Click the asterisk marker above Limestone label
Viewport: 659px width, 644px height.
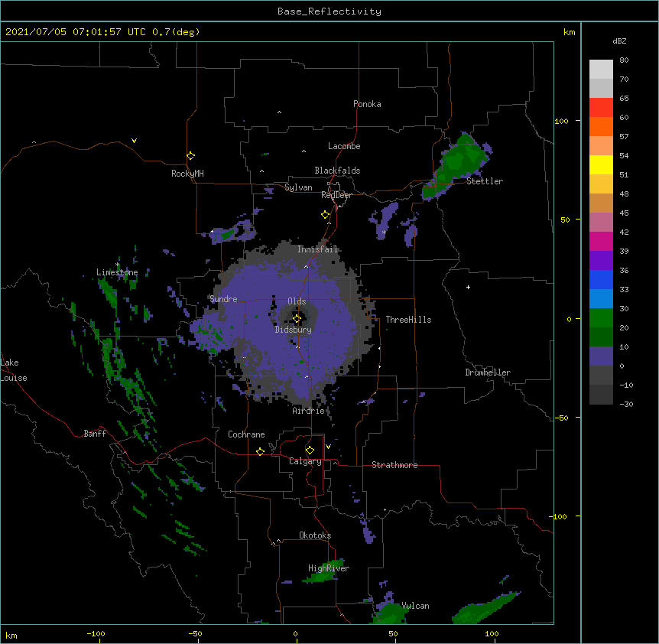118,265
